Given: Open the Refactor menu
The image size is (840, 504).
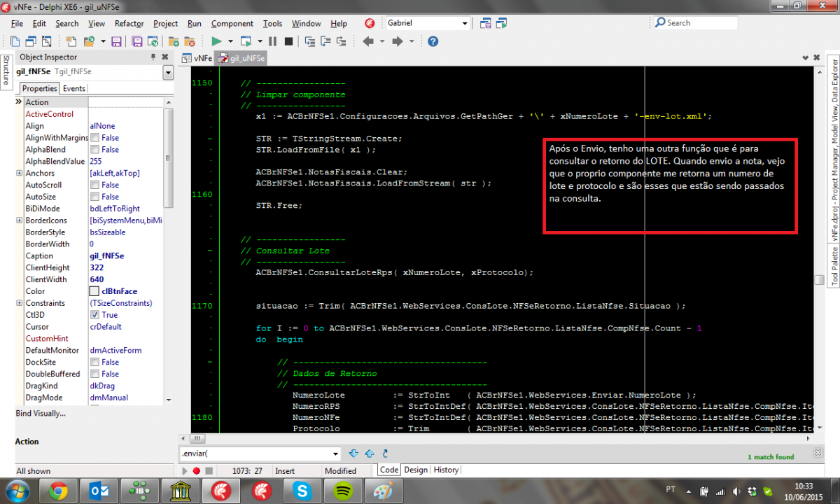Looking at the screenshot, I should coord(129,23).
